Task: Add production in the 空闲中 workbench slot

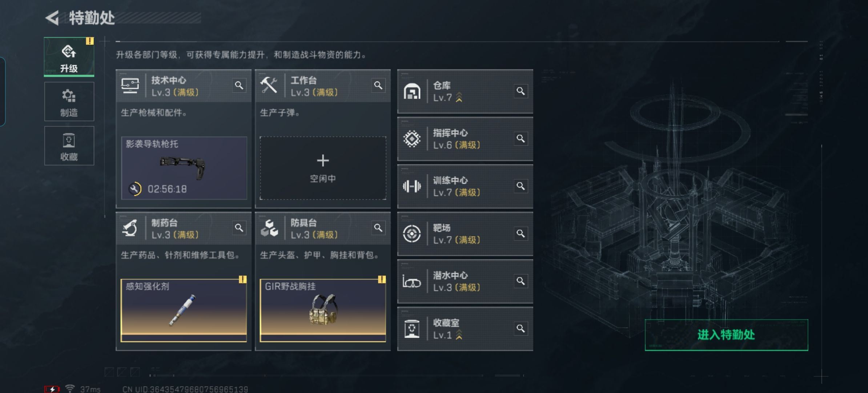Action: [x=323, y=168]
